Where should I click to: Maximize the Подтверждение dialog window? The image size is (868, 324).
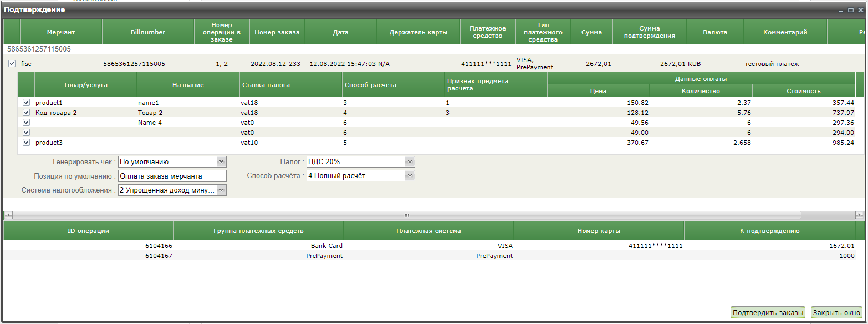coord(851,10)
